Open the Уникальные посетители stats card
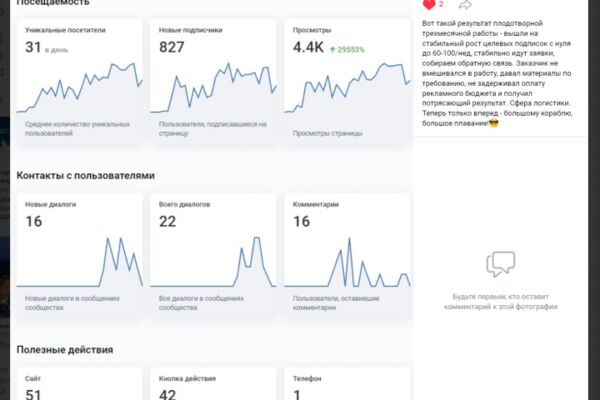This screenshot has width=600, height=400. pos(79,81)
